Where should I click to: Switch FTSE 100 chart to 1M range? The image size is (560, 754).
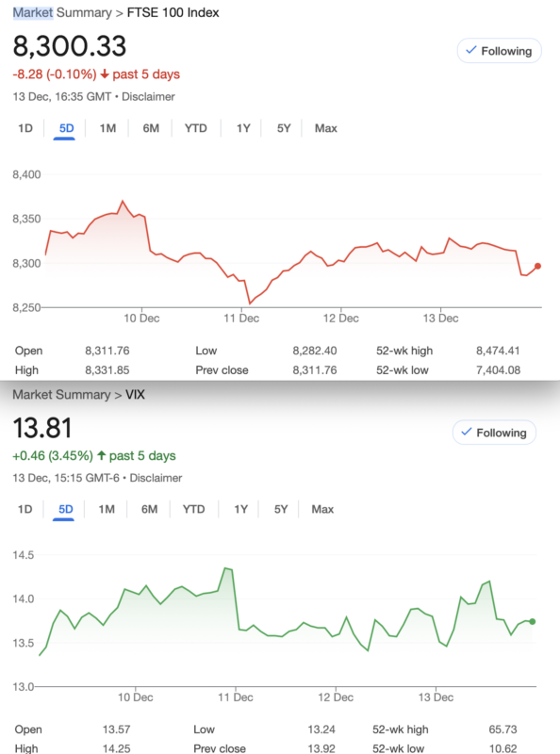tap(107, 128)
